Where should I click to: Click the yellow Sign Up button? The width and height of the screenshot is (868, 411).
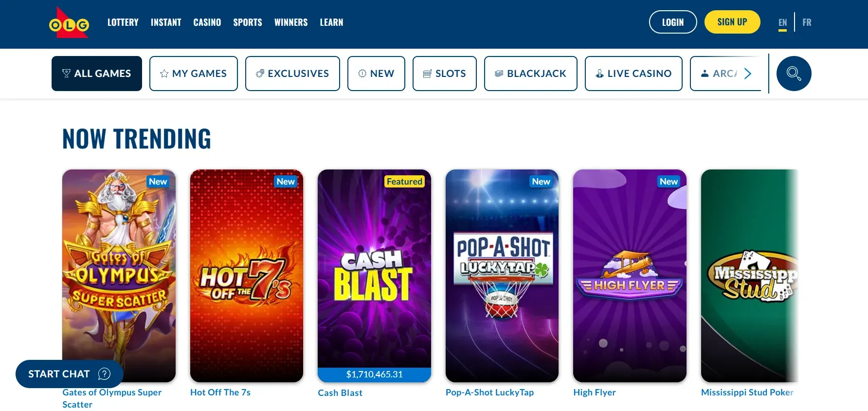pos(732,22)
